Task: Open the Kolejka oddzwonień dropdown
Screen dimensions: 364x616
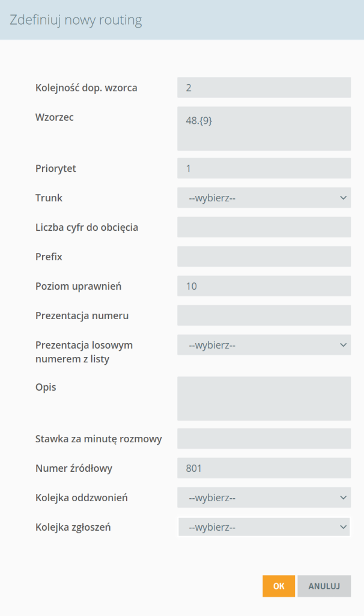Action: 264,498
